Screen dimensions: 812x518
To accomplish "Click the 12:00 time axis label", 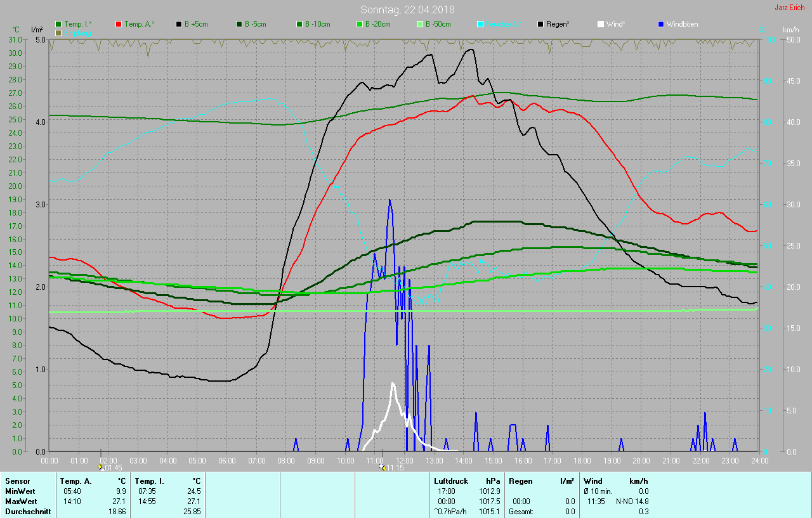I will pyautogui.click(x=404, y=460).
